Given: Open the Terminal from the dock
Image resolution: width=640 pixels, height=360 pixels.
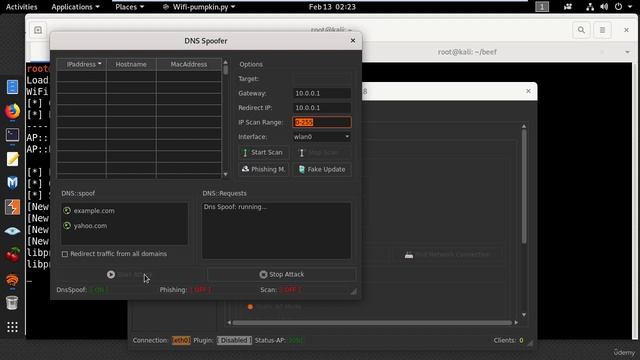Looking at the screenshot, I should (x=12, y=135).
